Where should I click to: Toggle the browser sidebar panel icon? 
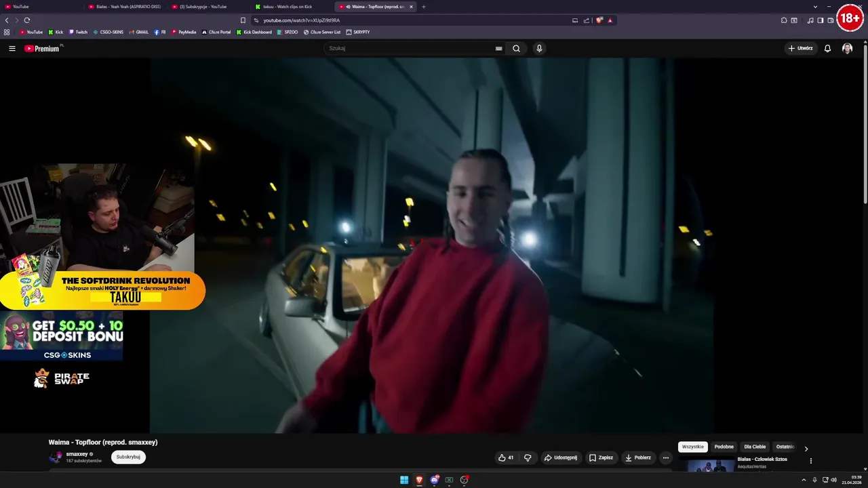[x=820, y=20]
